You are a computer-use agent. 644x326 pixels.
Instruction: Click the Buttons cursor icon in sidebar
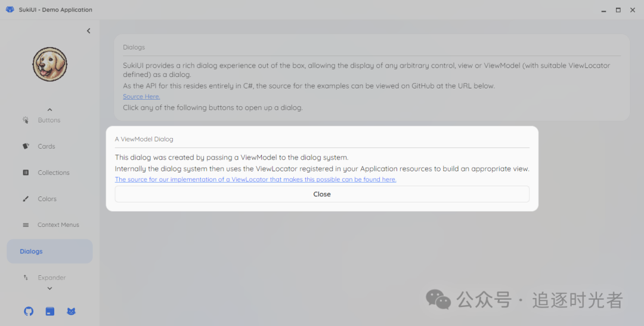[26, 120]
